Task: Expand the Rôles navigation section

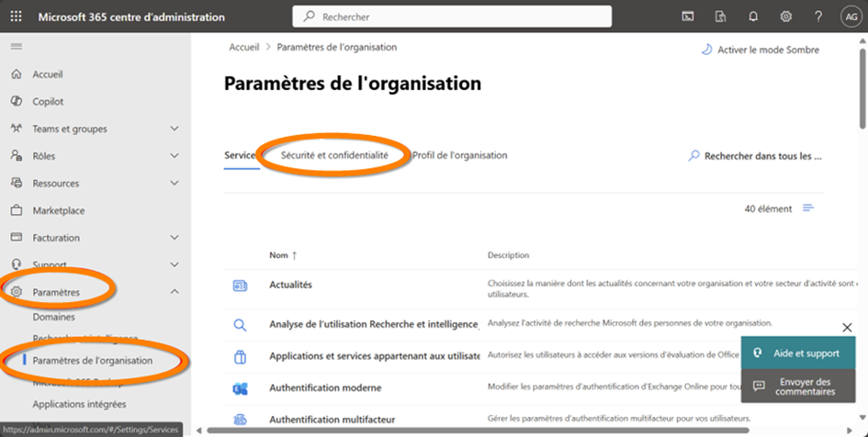Action: [x=175, y=156]
